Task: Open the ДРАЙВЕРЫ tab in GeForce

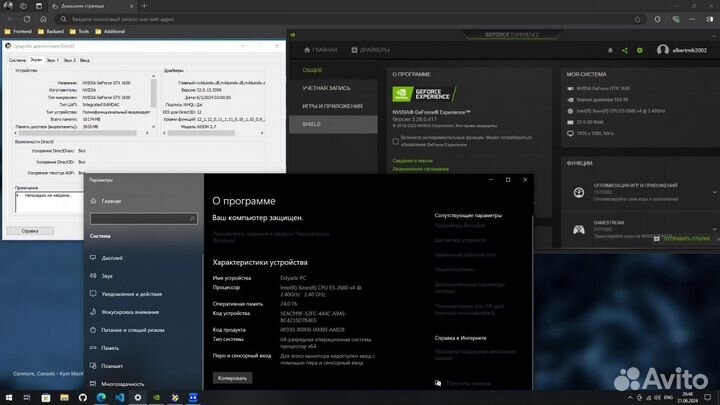Action: (372, 49)
